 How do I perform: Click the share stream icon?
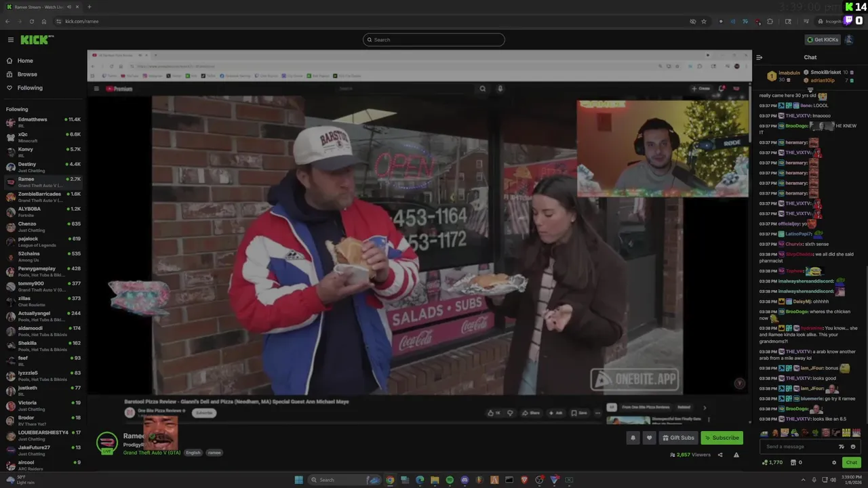click(x=720, y=455)
